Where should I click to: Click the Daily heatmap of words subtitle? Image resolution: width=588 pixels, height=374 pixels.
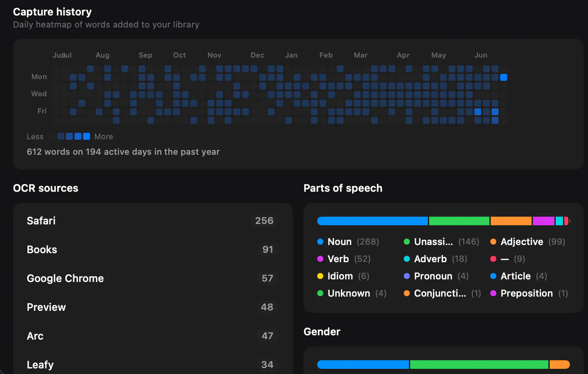pos(106,25)
